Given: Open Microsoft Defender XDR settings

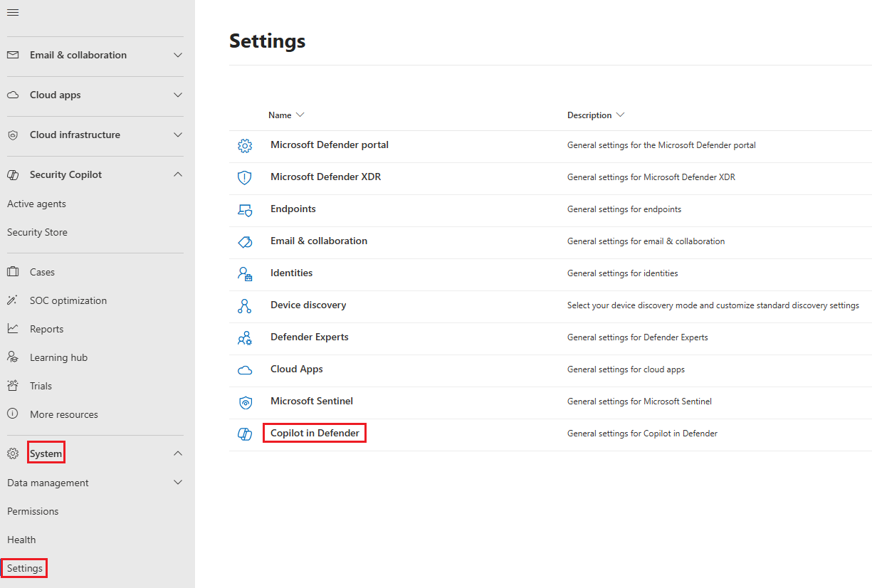Looking at the screenshot, I should [x=325, y=177].
